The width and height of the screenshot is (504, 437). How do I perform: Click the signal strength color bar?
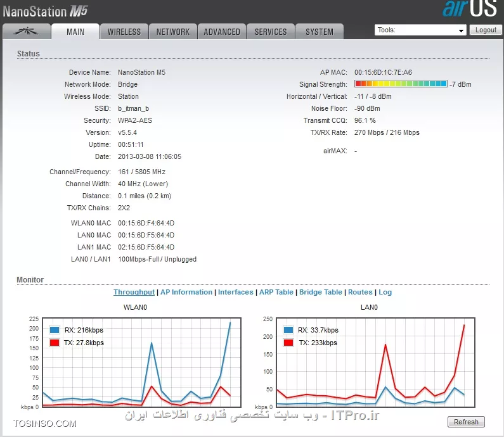tap(401, 84)
